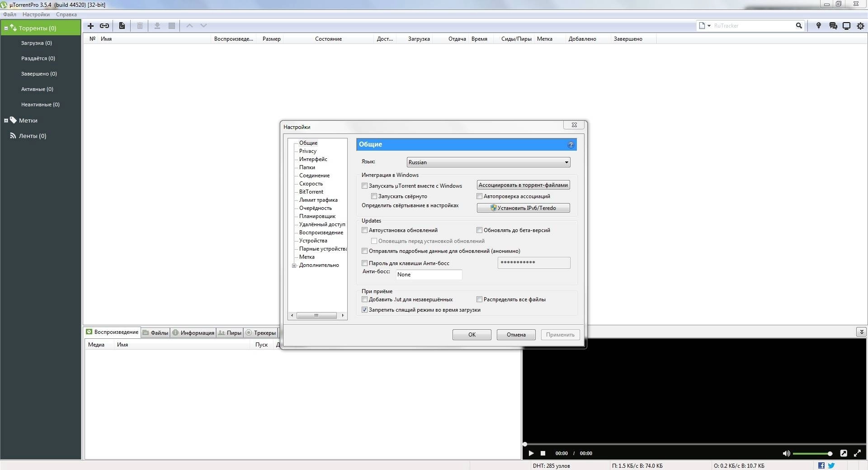Click Add Torrent from URL link icon
The width and height of the screenshot is (868, 470).
(104, 26)
